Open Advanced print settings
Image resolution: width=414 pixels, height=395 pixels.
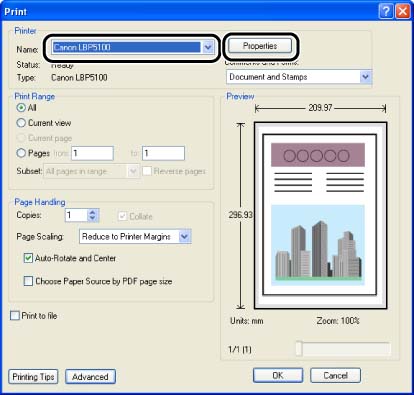(x=90, y=377)
